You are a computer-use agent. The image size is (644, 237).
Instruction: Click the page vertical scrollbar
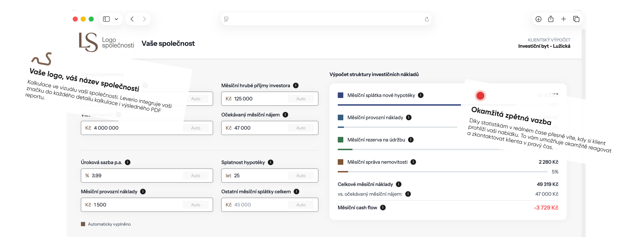point(583,133)
